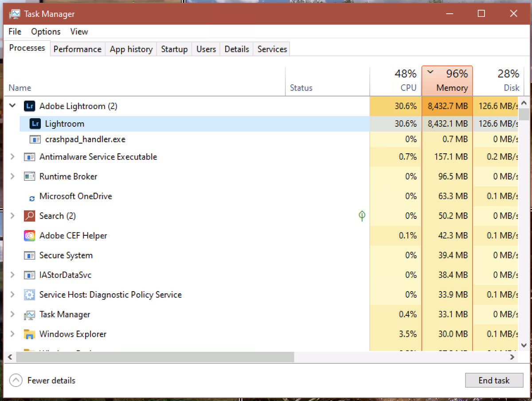Switch to the App history tab
The height and width of the screenshot is (401, 532).
click(131, 49)
